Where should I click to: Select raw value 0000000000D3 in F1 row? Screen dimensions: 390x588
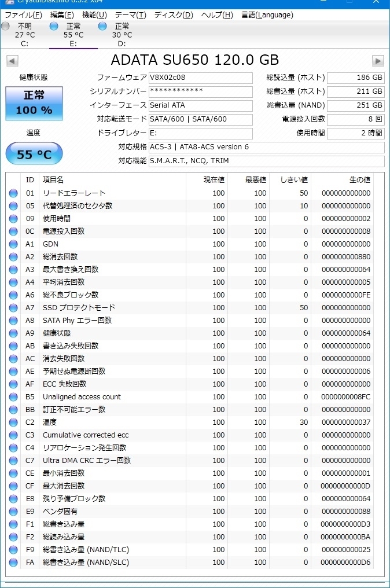345,524
